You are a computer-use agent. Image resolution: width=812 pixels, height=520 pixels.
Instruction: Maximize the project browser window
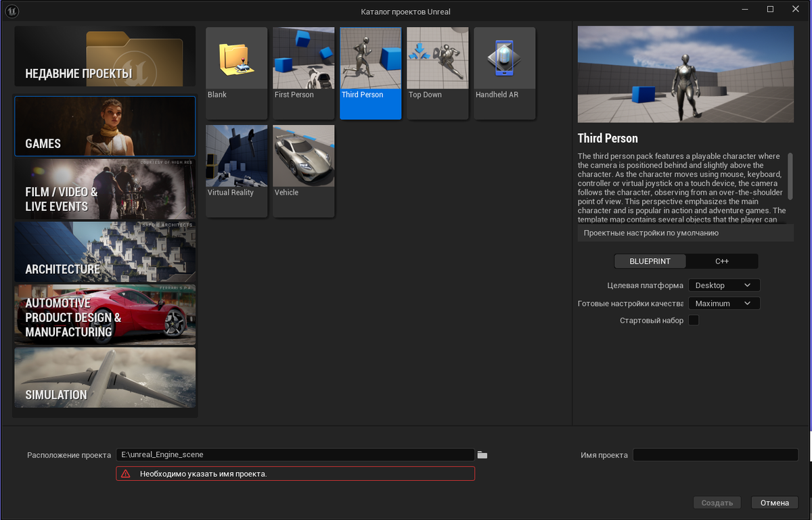[770, 9]
